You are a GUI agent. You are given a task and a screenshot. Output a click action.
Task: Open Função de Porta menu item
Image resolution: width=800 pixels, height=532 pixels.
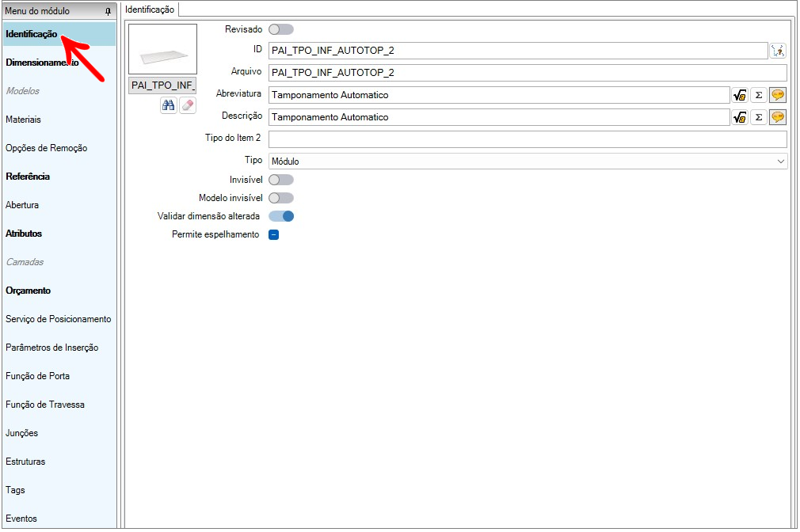(x=59, y=376)
